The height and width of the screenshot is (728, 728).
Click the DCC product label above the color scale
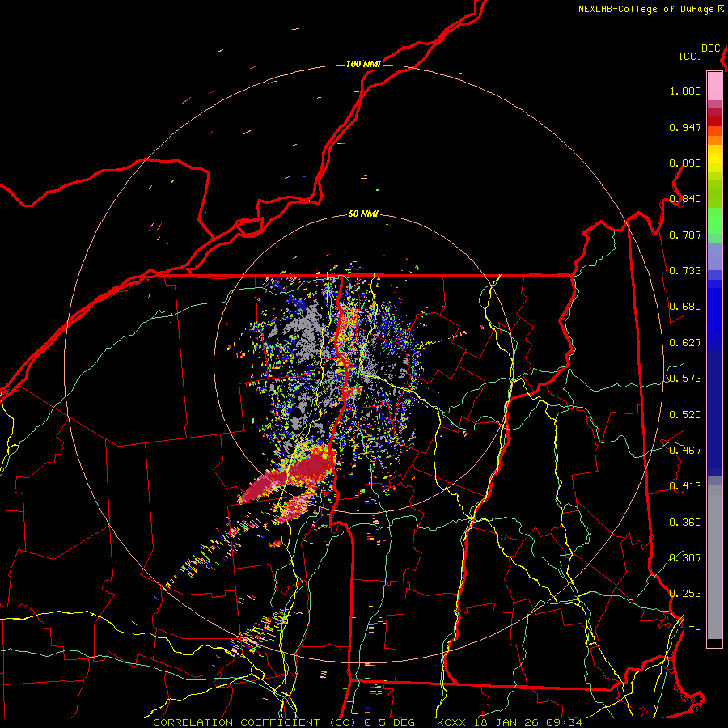[x=710, y=49]
